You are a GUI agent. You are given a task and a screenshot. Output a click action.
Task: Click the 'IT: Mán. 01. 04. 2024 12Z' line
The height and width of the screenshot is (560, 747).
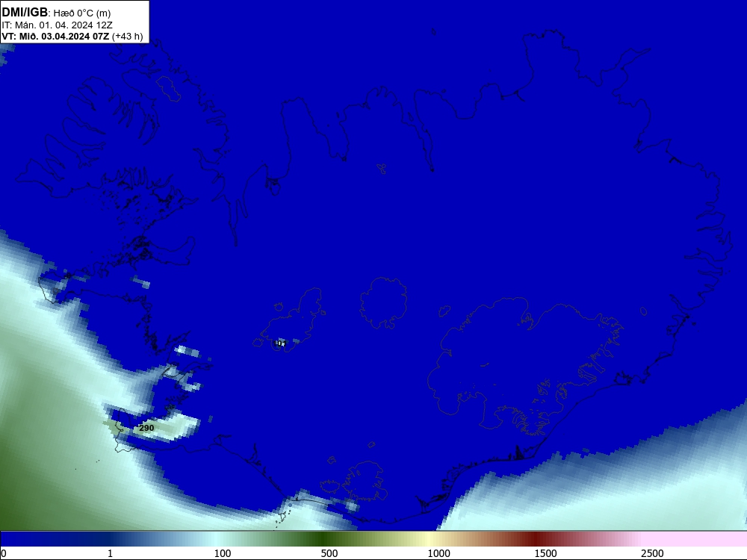58,25
